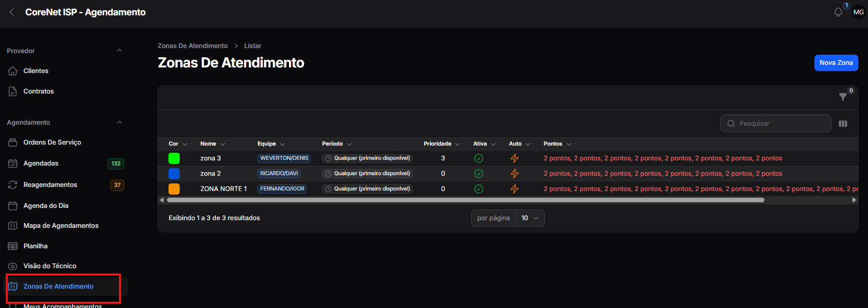Viewport: 868px width, 308px height.
Task: Click the back arrow beside CoreNet ISP
Action: (x=12, y=12)
